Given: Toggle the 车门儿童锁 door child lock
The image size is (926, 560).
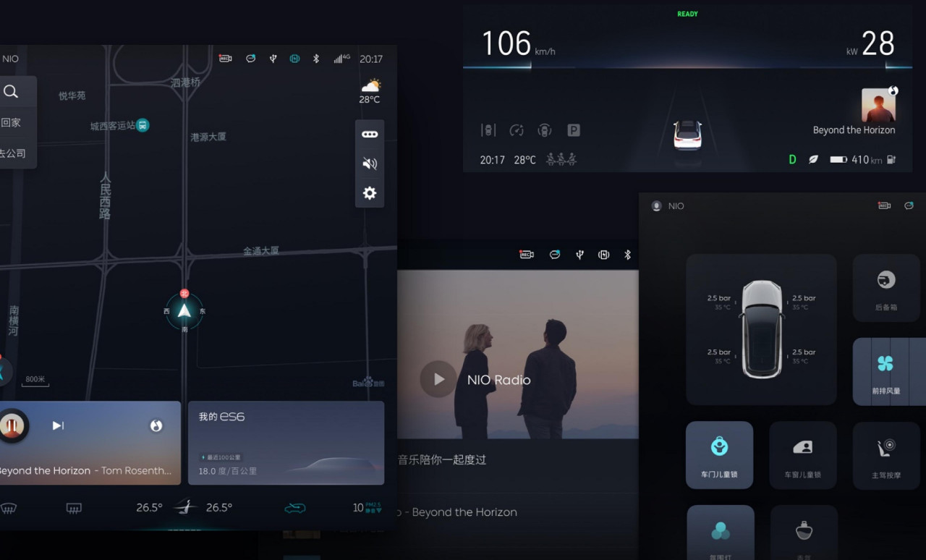Looking at the screenshot, I should pos(719,455).
